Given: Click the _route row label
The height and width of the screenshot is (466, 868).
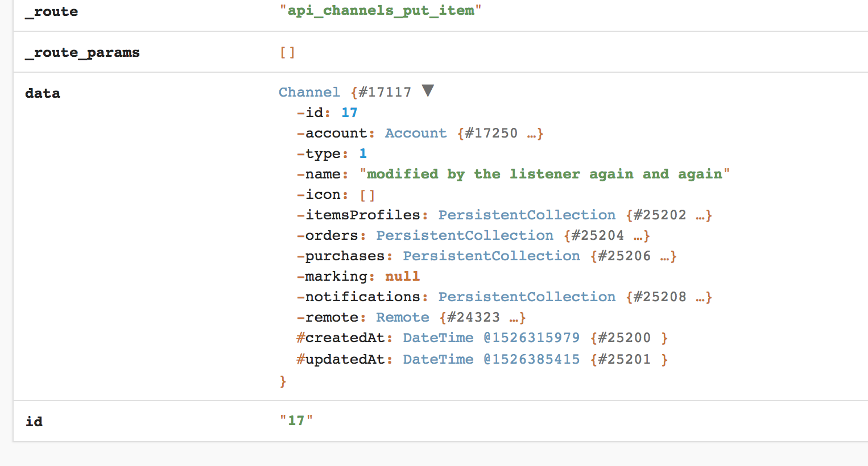Looking at the screenshot, I should [52, 11].
